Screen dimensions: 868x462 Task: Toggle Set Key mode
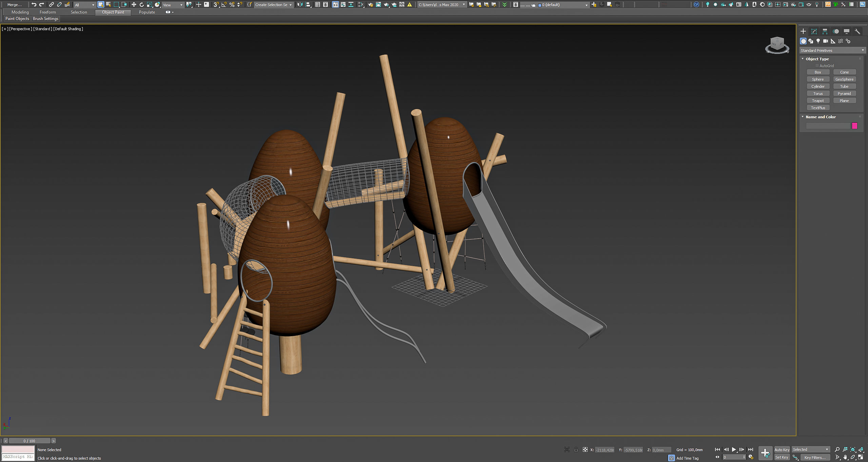(782, 457)
